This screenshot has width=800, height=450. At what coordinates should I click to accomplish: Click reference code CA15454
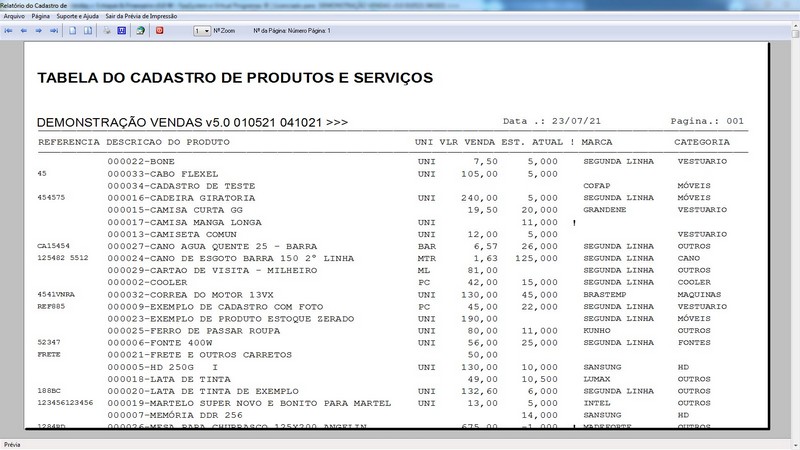[x=54, y=246]
